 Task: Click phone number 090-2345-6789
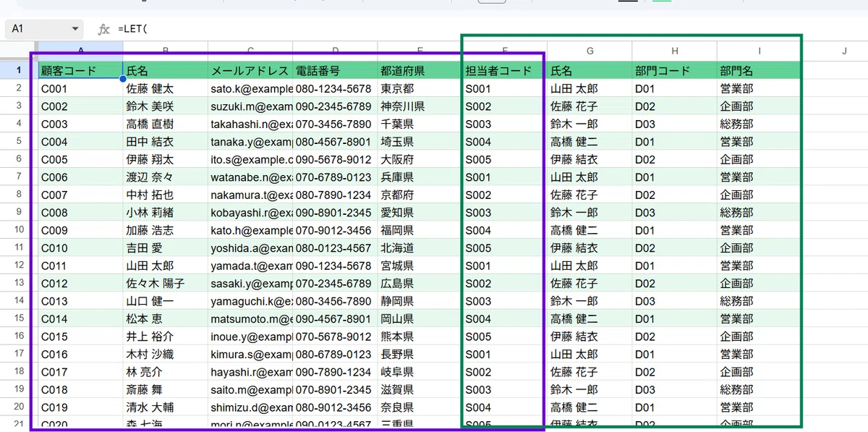pos(335,106)
